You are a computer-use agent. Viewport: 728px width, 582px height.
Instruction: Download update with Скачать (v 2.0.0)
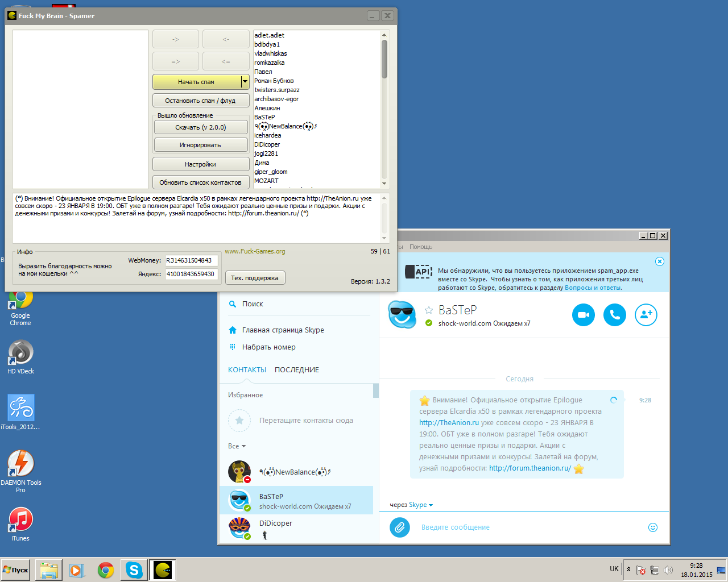point(201,127)
